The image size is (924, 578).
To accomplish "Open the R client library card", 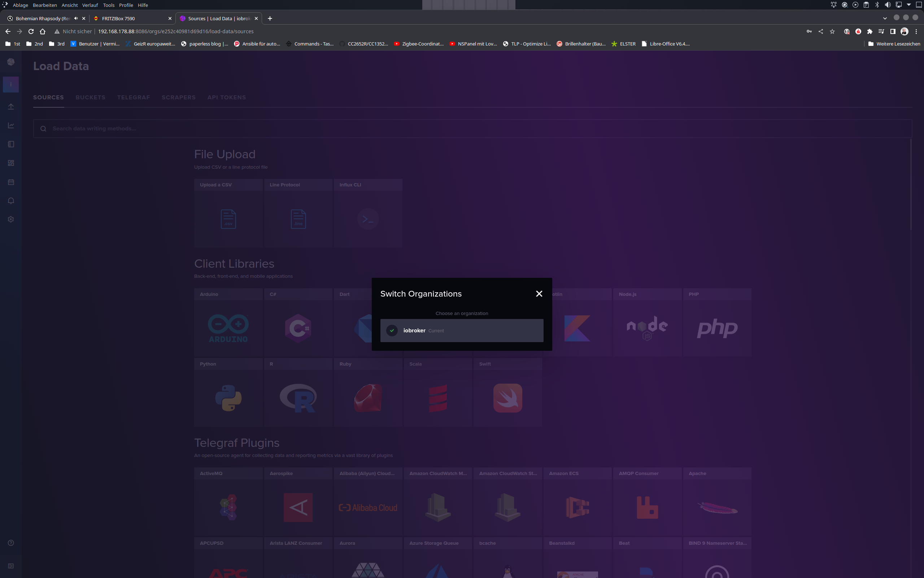I will [x=298, y=392].
